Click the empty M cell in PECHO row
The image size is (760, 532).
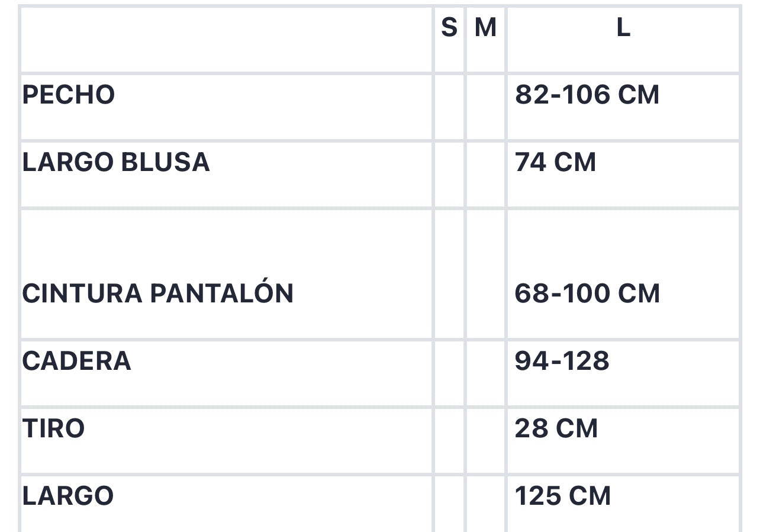(x=485, y=107)
